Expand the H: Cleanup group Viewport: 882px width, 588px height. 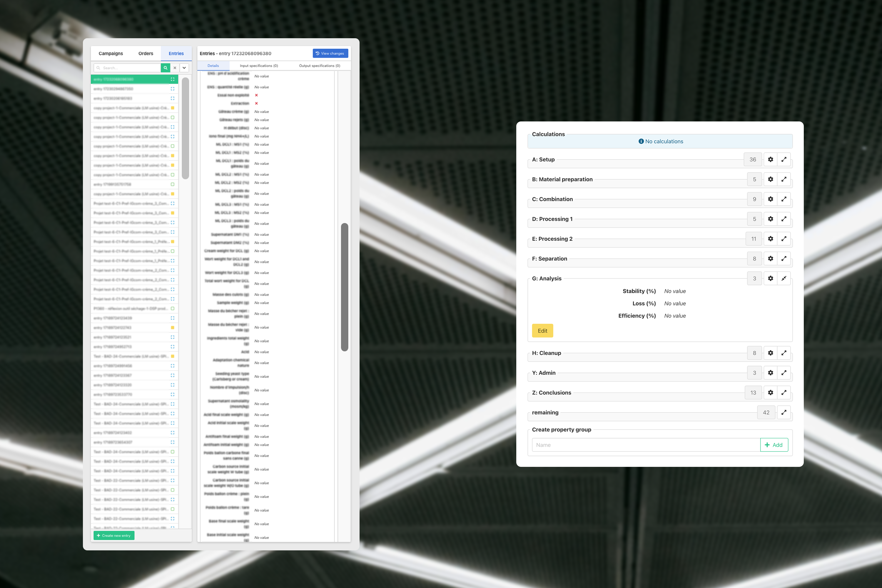click(784, 353)
